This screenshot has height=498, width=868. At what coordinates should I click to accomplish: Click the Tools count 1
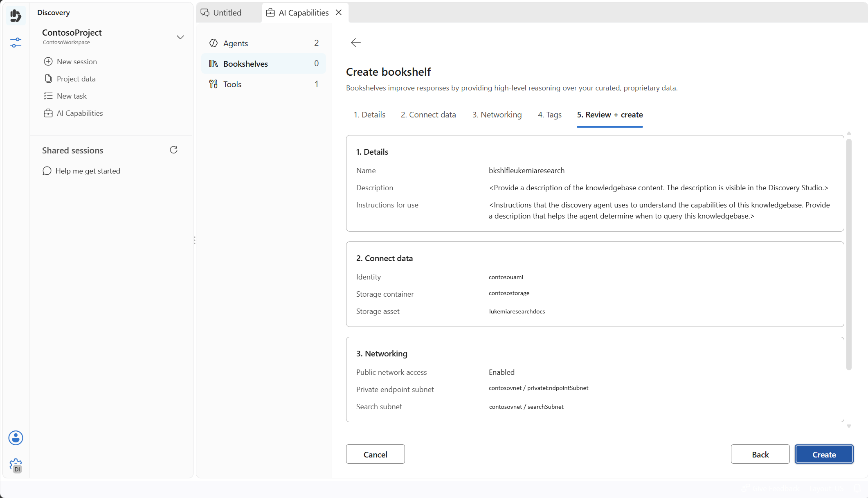316,84
